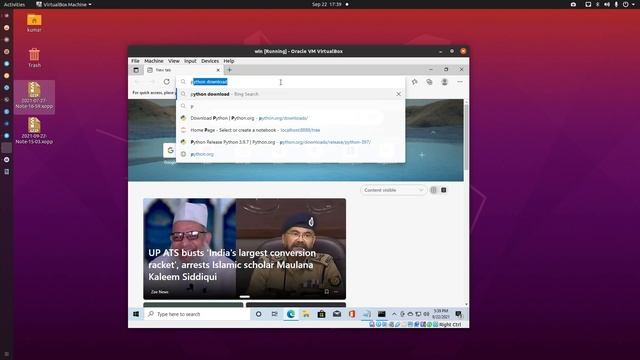The width and height of the screenshot is (640, 360).
Task: Open Windows notification center icon
Action: [x=459, y=314]
